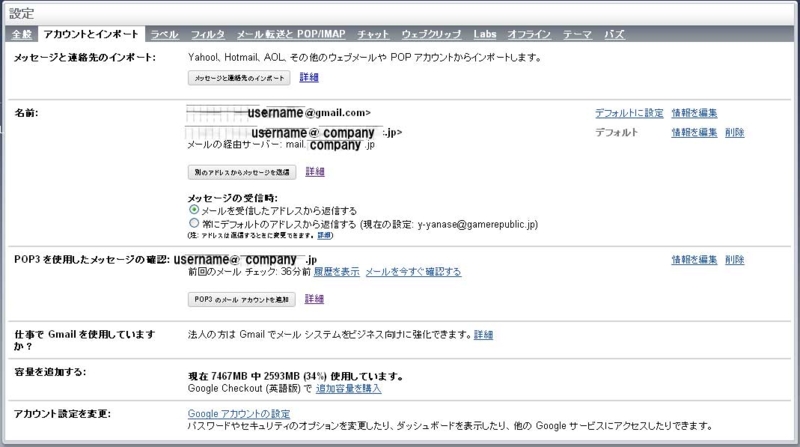Viewport: 800px width, 447px height.
Task: Click the アカウント設定を変更: label
Action: pyautogui.click(x=62, y=413)
